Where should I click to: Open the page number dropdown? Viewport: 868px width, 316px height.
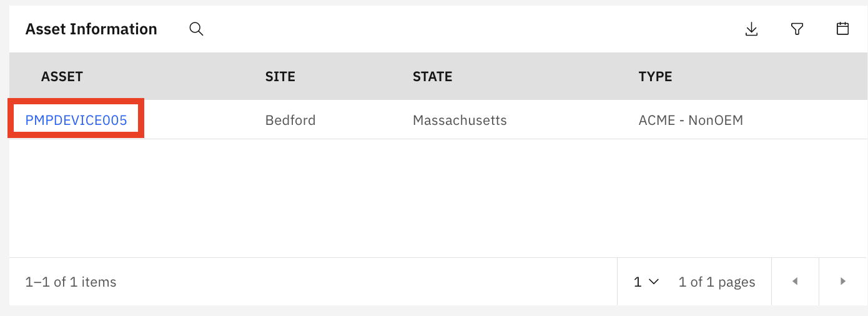tap(646, 282)
